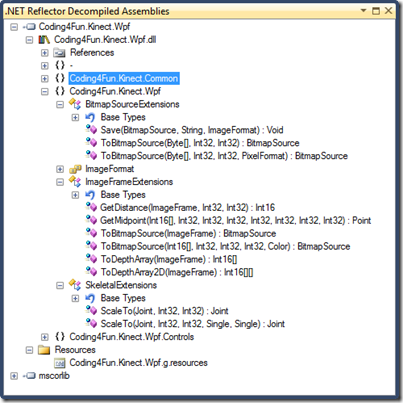Viewport: 403px width, 403px height.
Task: Expand Base Types under SkeletalExtensions
Action: point(75,298)
